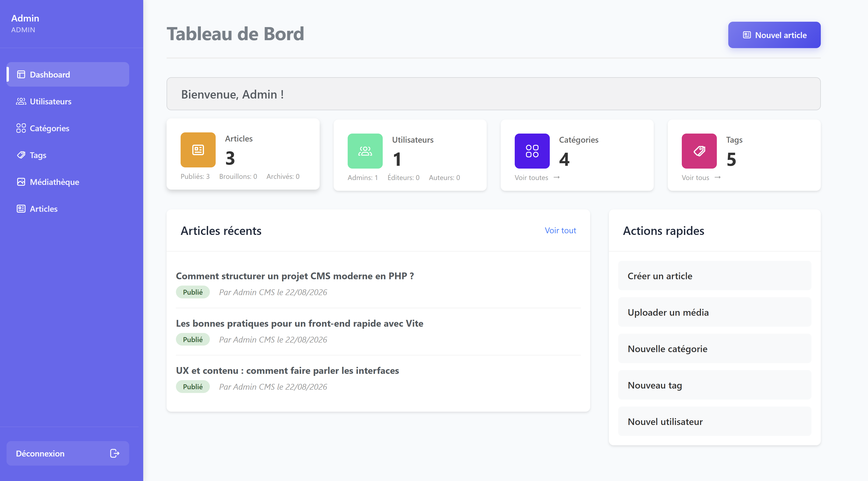Click the Éditeurs: 0 count text

click(x=403, y=177)
